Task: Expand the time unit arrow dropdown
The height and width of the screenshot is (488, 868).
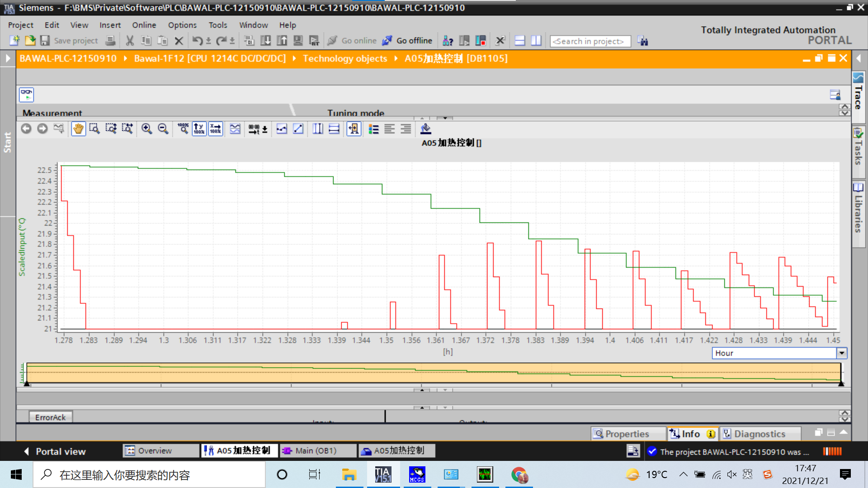Action: [x=841, y=353]
